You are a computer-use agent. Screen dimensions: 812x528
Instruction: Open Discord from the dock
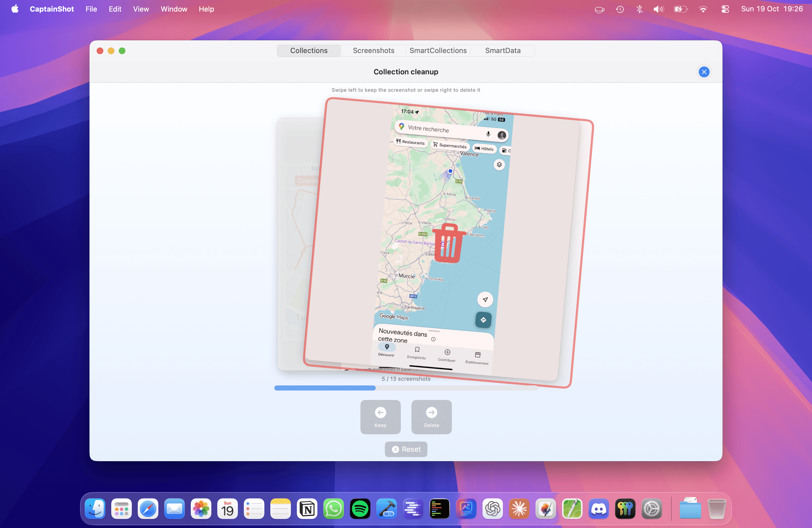coord(599,509)
